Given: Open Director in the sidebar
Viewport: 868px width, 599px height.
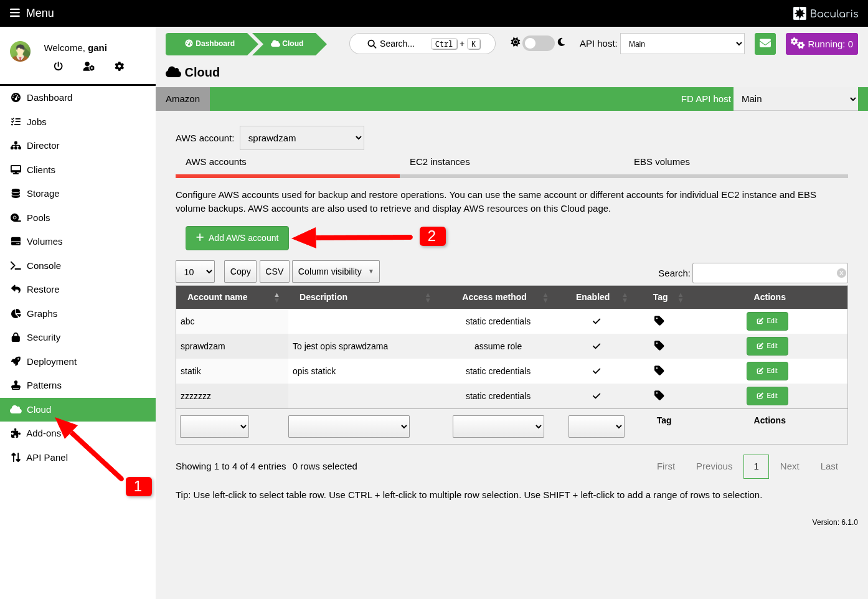Looking at the screenshot, I should click(x=78, y=146).
